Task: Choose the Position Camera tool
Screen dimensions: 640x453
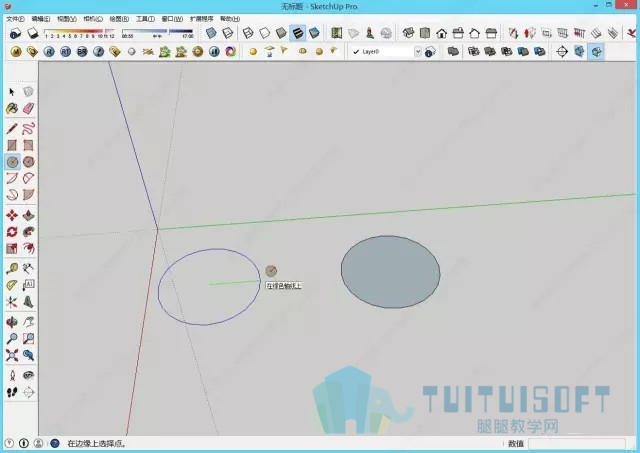Action: click(12, 375)
